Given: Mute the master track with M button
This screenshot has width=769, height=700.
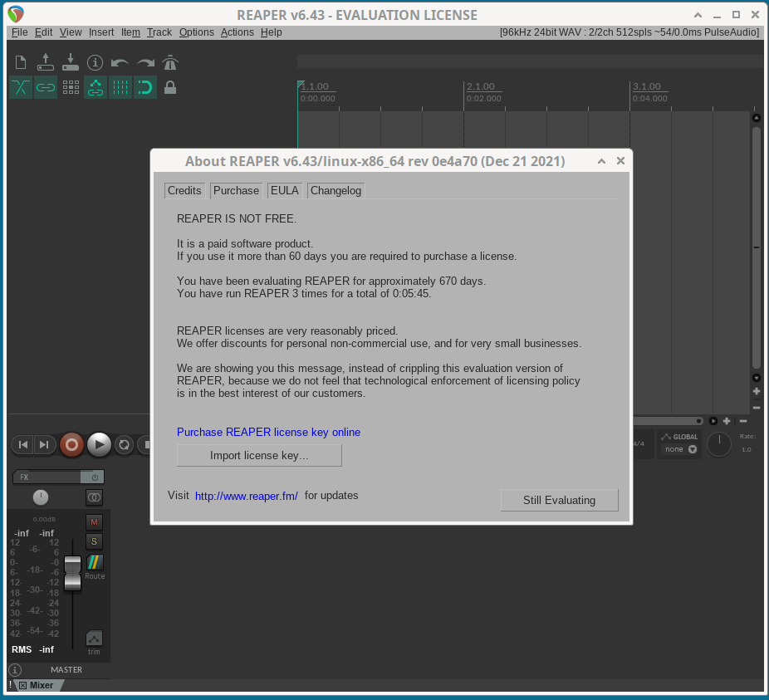Looking at the screenshot, I should 94,522.
